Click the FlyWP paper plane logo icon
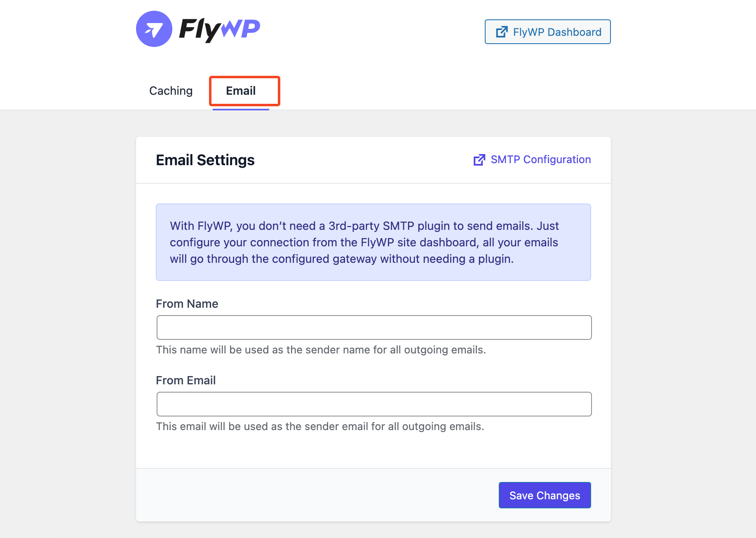The image size is (756, 538). [x=154, y=29]
